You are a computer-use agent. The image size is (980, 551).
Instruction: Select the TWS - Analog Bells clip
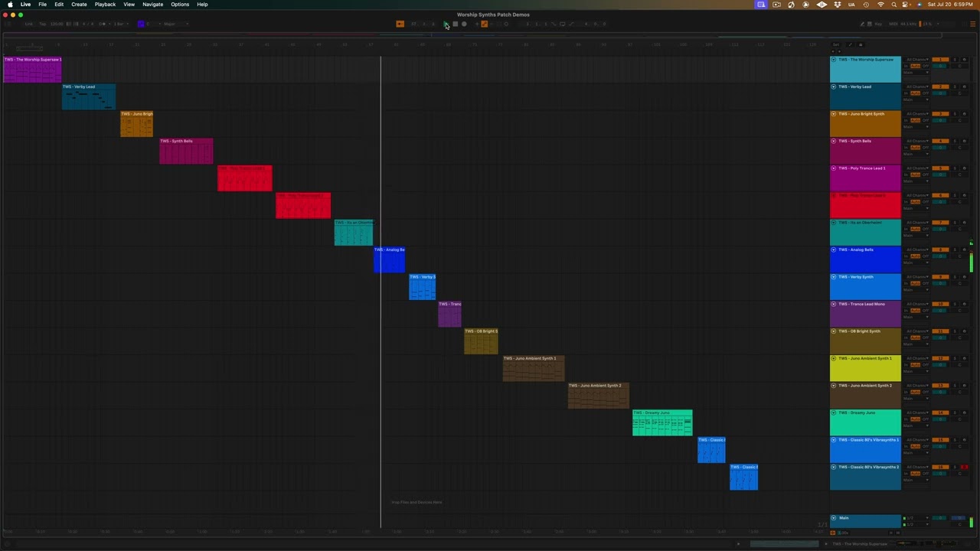[x=389, y=260]
